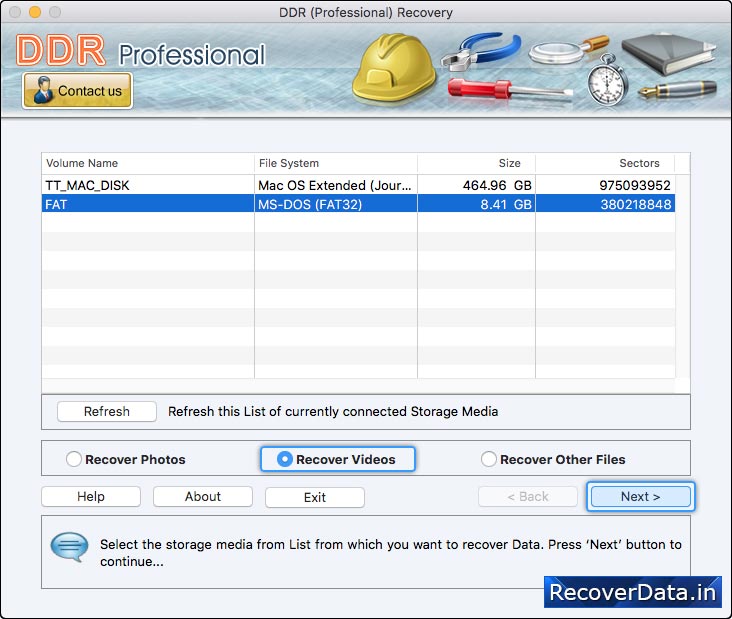The width and height of the screenshot is (732, 619).
Task: Sort by Volume Name column header
Action: click(148, 163)
